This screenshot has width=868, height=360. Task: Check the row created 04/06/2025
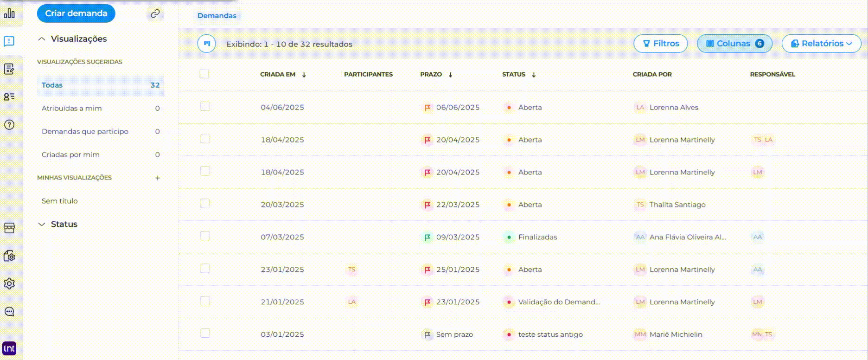205,106
